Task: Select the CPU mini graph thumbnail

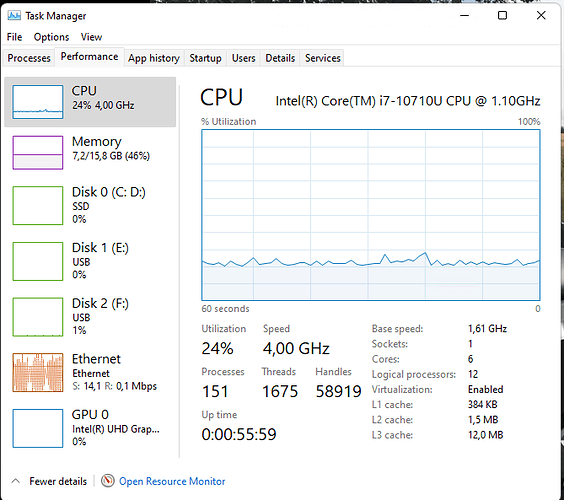Action: tap(38, 102)
